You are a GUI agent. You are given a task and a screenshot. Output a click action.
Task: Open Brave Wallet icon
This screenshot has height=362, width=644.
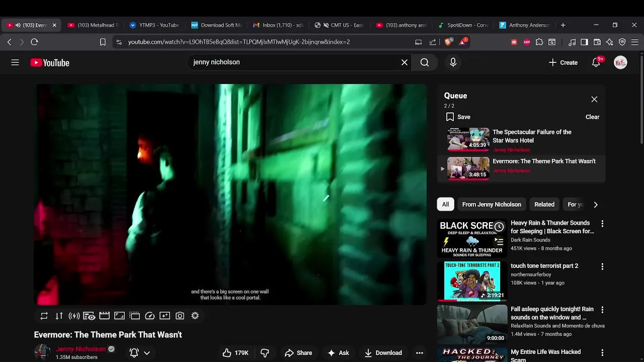coord(597,42)
